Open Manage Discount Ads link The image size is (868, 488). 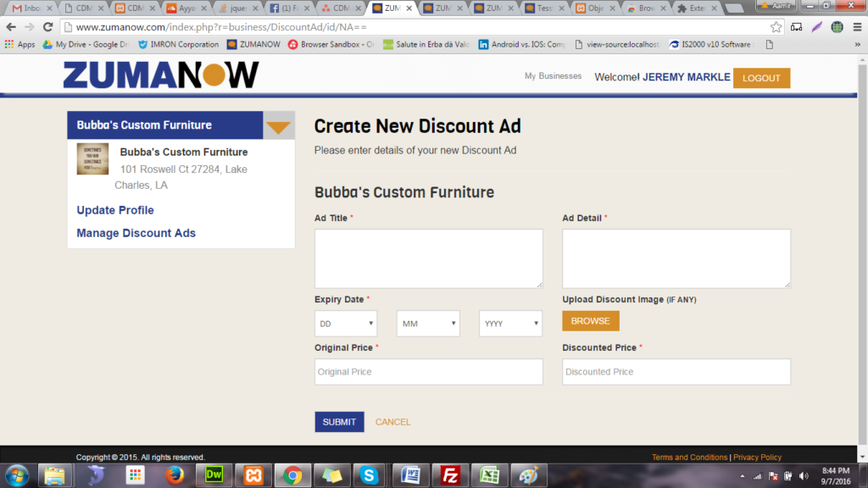point(136,233)
